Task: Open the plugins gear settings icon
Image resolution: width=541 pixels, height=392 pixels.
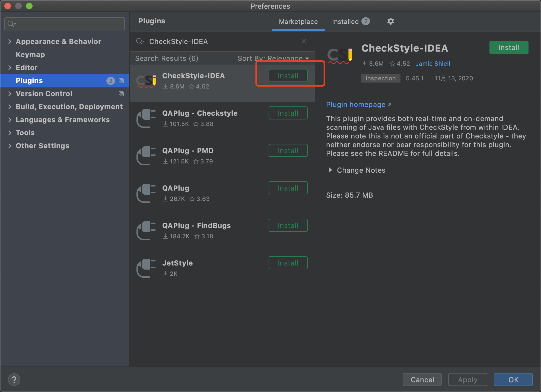Action: (x=390, y=21)
